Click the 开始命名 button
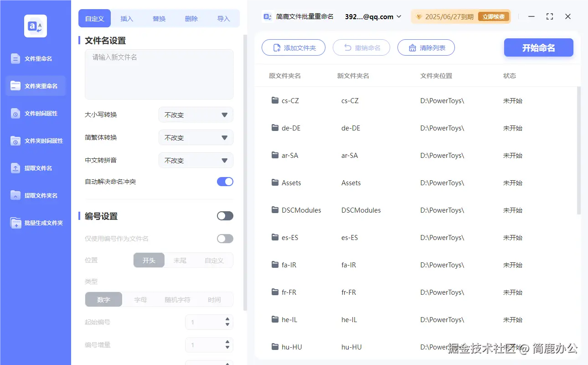 pyautogui.click(x=538, y=47)
